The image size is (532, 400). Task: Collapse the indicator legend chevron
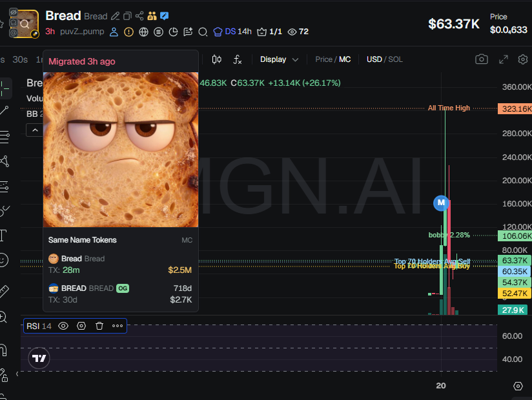tap(34, 130)
